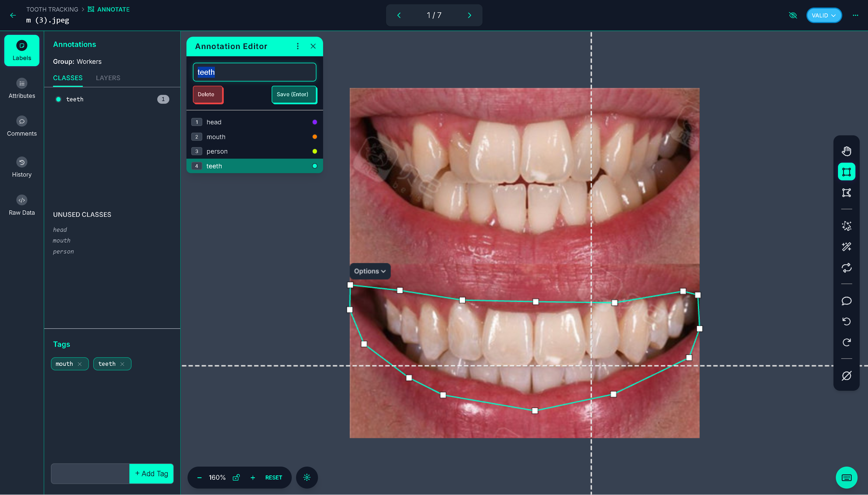Toggle annotation visibility eye icon
This screenshot has width=868, height=495.
[x=792, y=15]
